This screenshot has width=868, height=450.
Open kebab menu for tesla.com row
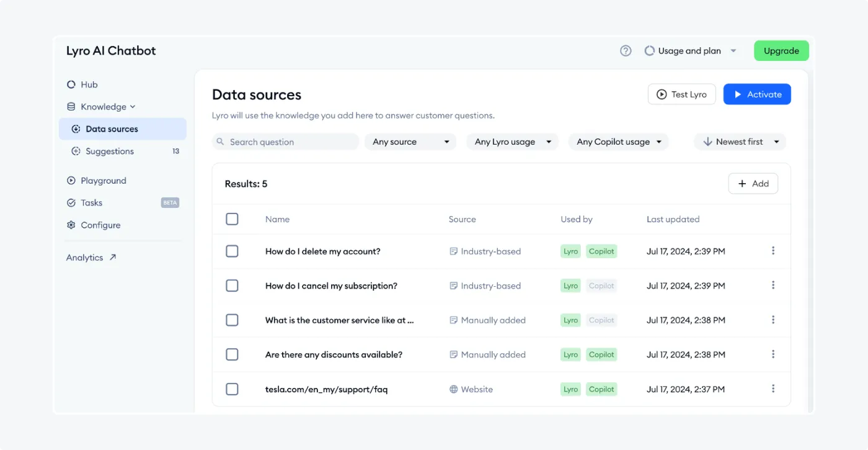tap(773, 389)
